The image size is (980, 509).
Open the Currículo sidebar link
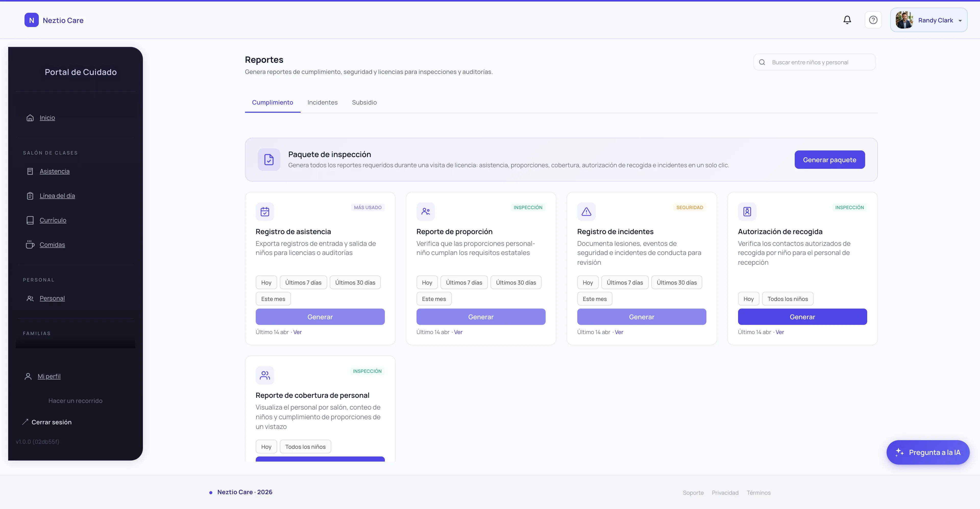[53, 221]
